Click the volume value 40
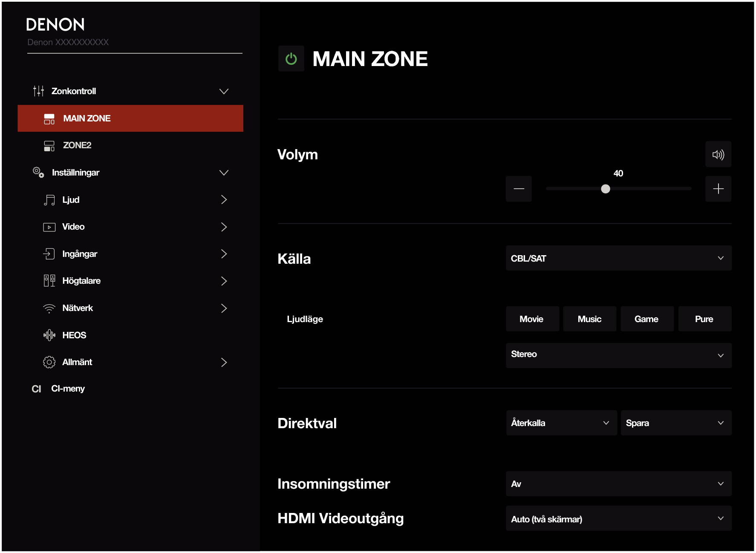756x553 pixels. coord(618,173)
